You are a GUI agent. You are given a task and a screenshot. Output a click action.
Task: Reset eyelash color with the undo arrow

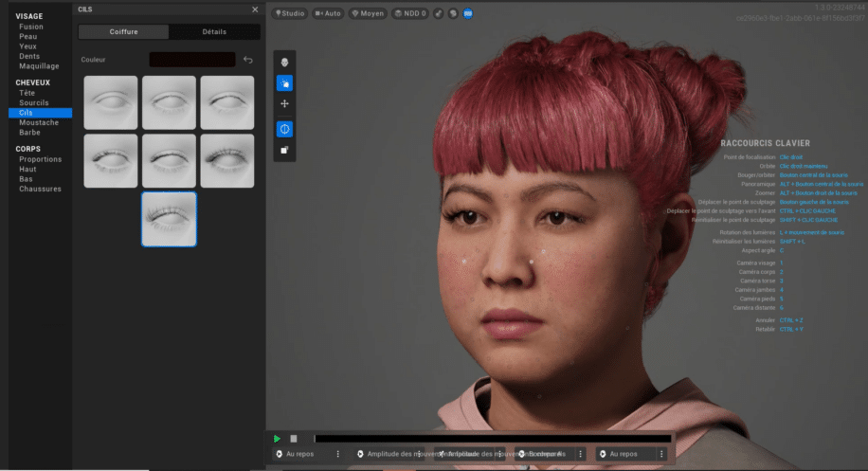coord(248,59)
